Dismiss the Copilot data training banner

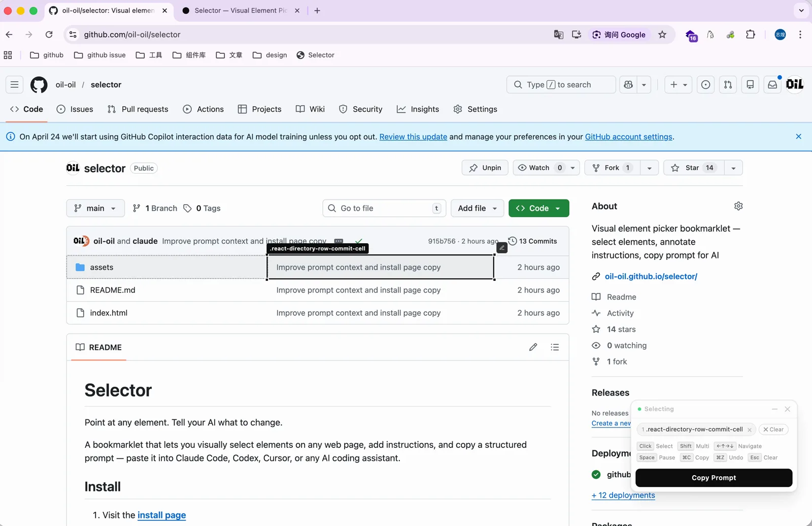tap(798, 137)
